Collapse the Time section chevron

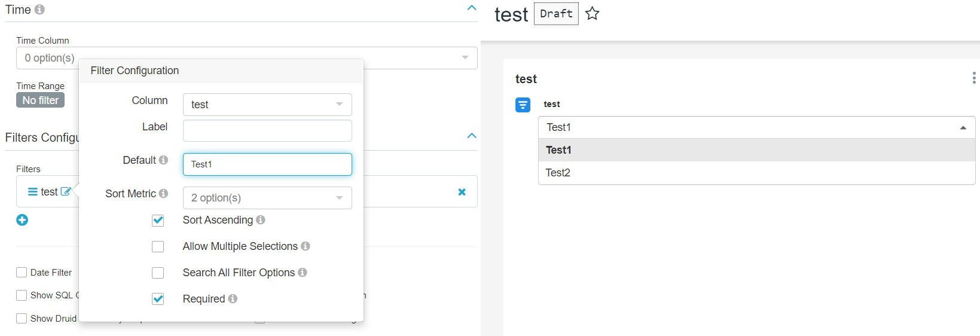click(472, 8)
